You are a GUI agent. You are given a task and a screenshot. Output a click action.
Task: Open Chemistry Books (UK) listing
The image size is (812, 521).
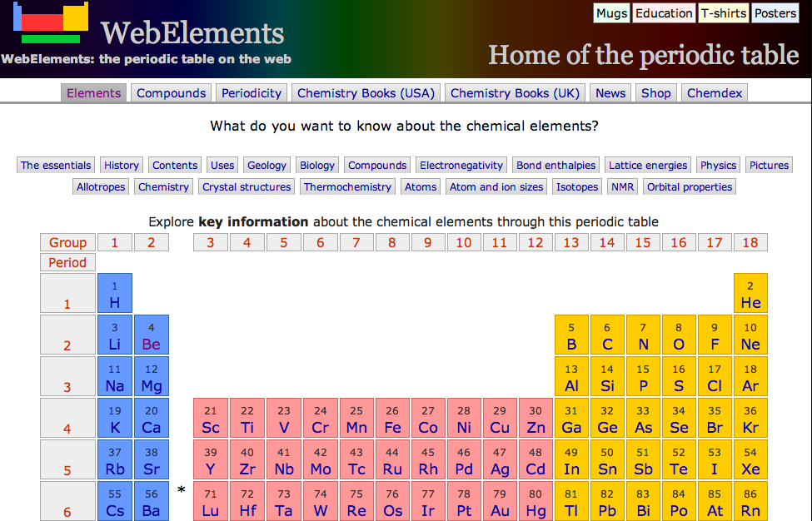(x=514, y=92)
